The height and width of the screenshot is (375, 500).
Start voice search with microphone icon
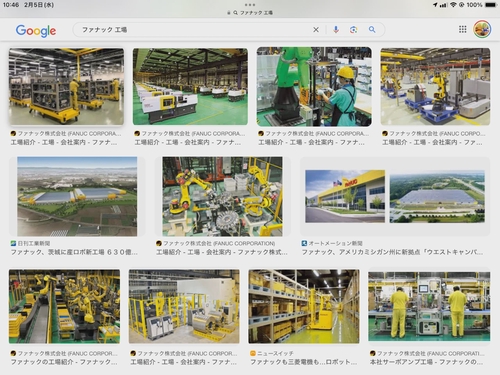(336, 30)
